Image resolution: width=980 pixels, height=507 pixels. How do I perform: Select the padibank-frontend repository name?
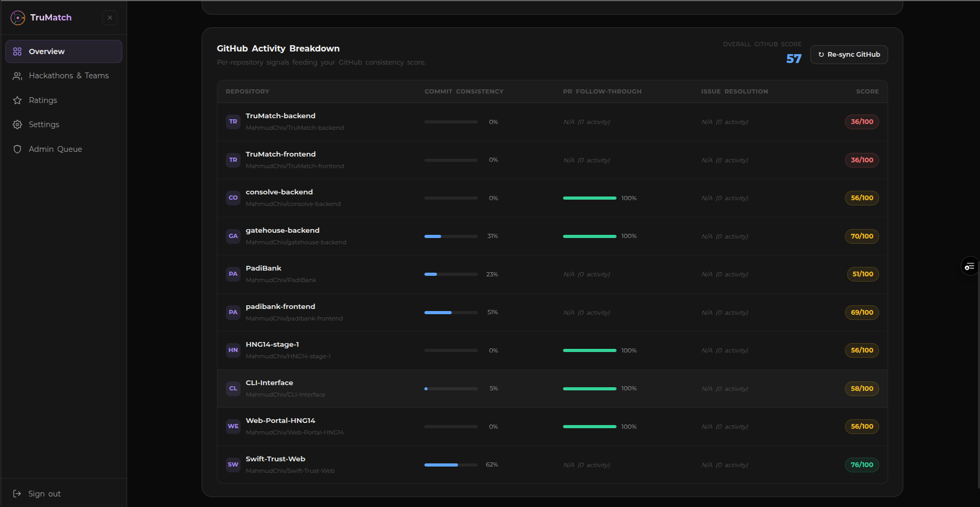point(280,307)
